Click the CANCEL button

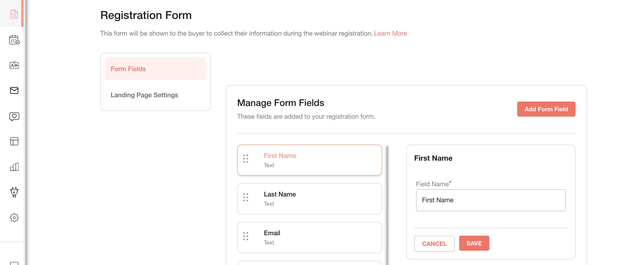click(434, 244)
